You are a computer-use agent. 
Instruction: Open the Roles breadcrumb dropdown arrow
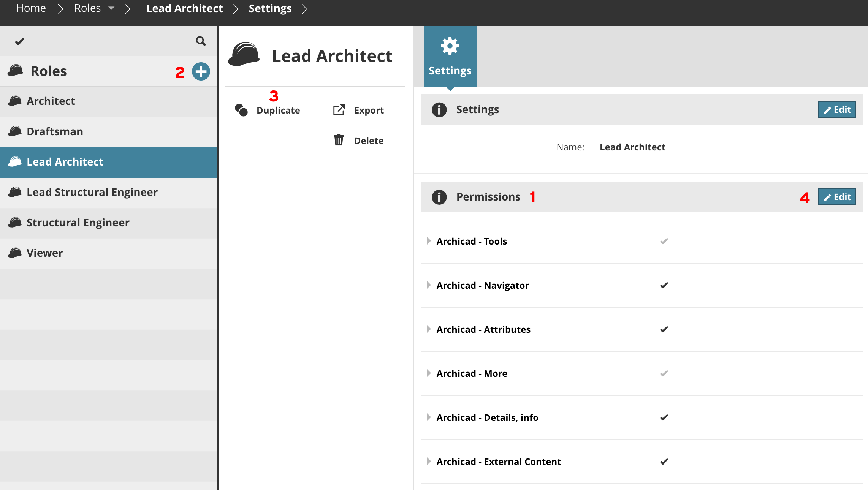(111, 8)
